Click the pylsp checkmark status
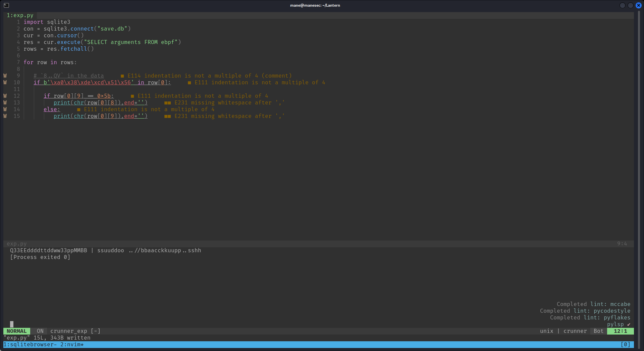Screen dimensions: 644x351 pos(619,324)
